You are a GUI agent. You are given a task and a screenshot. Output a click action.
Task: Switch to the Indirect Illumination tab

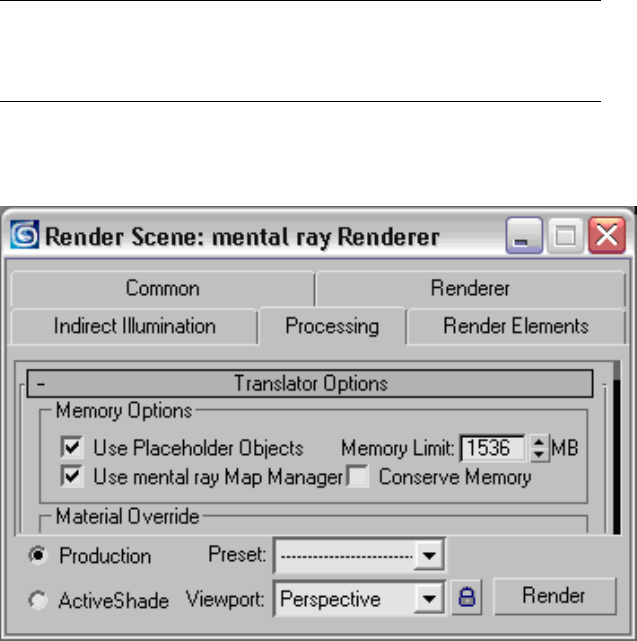pos(135,326)
